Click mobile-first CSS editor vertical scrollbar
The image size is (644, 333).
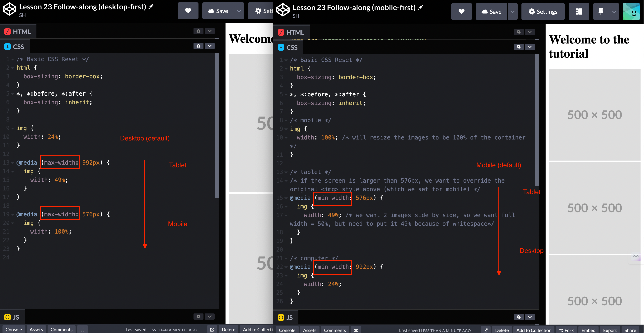coord(537,120)
